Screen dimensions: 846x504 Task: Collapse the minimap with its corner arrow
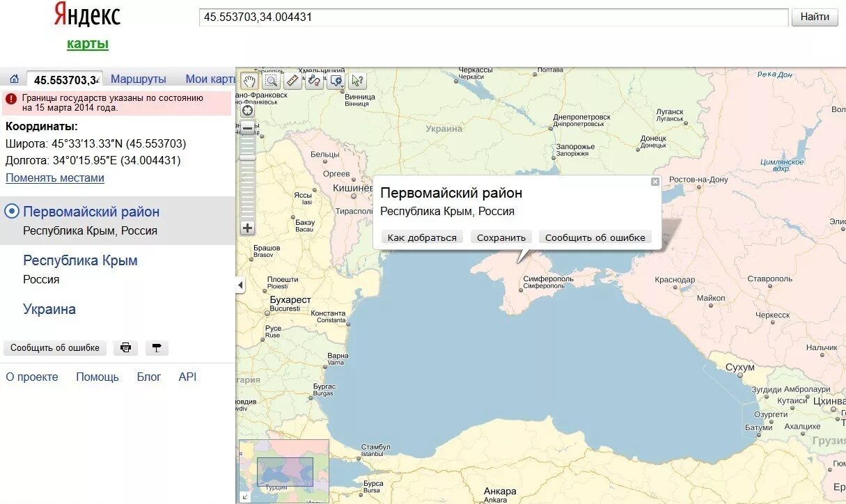(245, 497)
